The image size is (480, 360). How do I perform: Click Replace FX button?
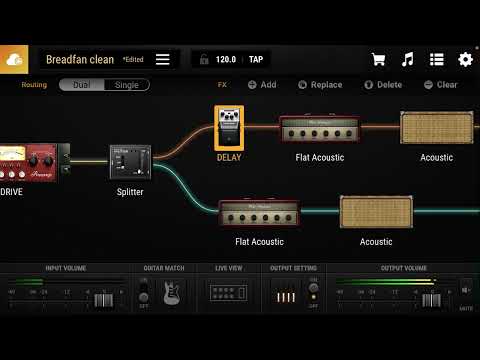point(320,85)
